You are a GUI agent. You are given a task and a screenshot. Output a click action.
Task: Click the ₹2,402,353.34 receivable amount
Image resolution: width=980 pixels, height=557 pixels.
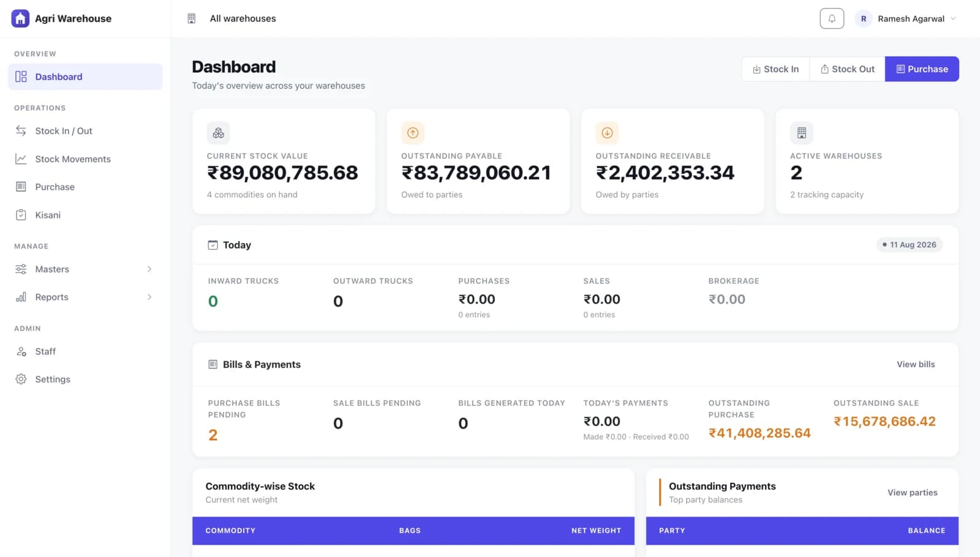665,173
